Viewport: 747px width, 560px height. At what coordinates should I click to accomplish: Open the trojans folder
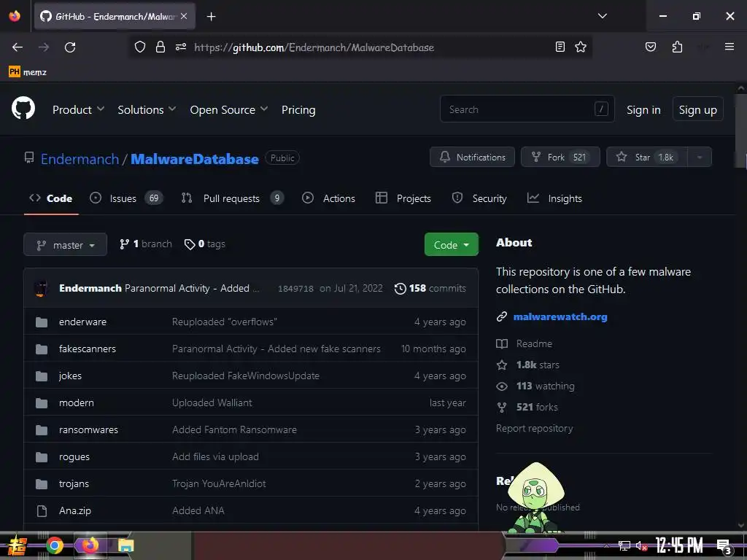[x=74, y=484]
